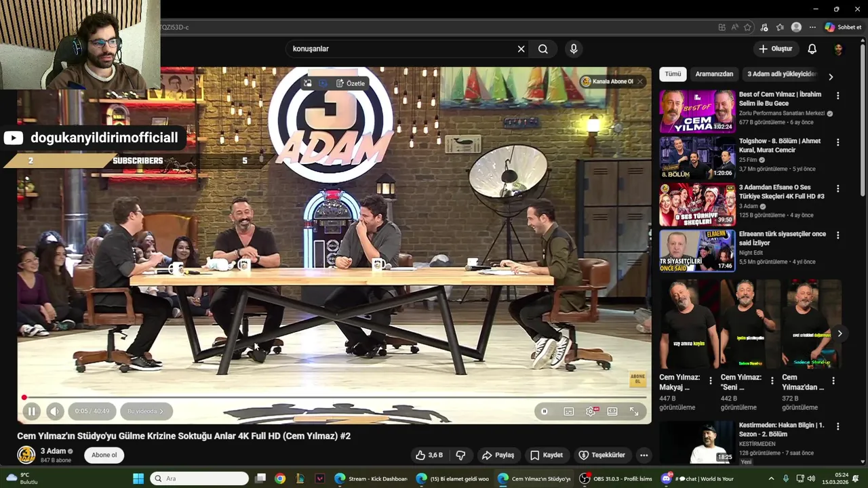Open Short 'Cem Yılmaz: Makyaj' thumbnail
The image size is (868, 488).
(689, 323)
